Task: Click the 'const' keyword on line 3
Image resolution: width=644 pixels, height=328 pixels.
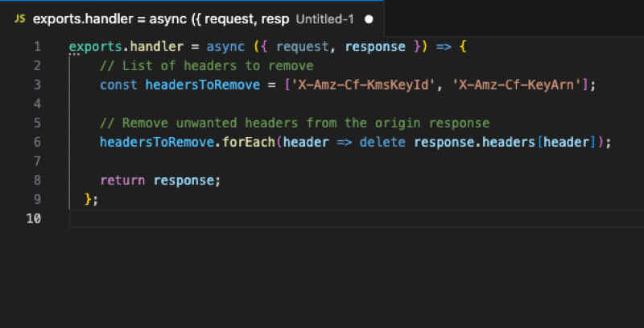Action: 118,85
